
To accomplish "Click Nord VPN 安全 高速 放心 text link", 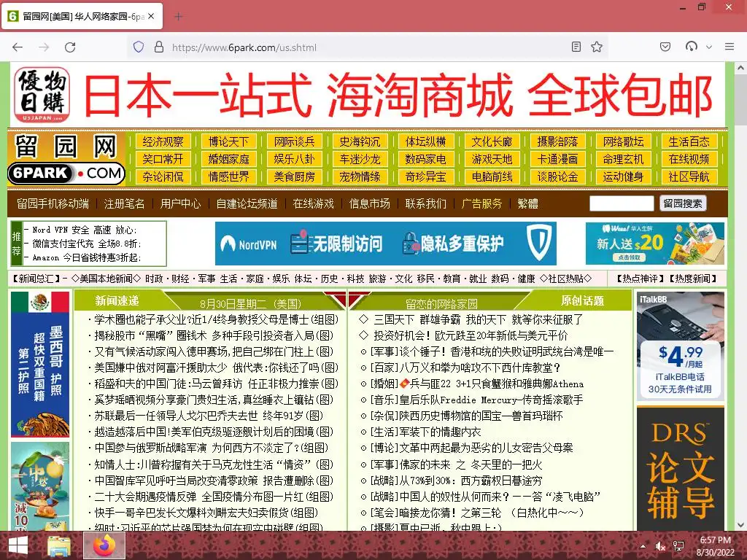I will coord(85,230).
